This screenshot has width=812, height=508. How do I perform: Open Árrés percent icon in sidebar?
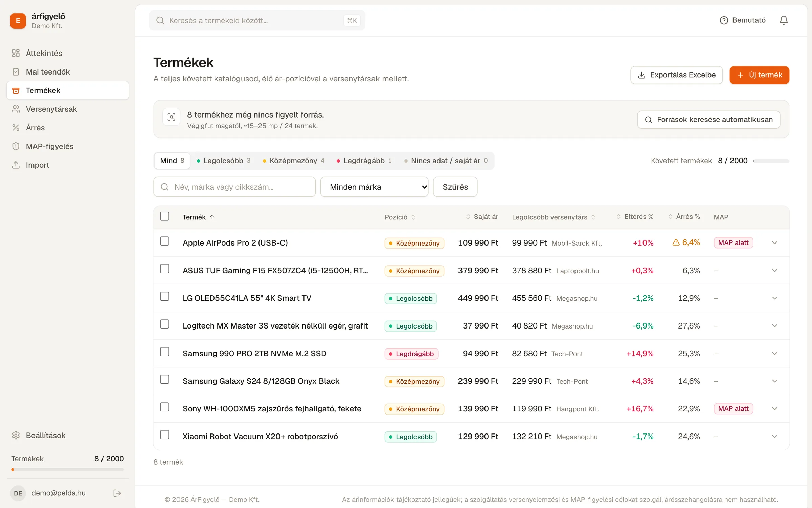16,128
